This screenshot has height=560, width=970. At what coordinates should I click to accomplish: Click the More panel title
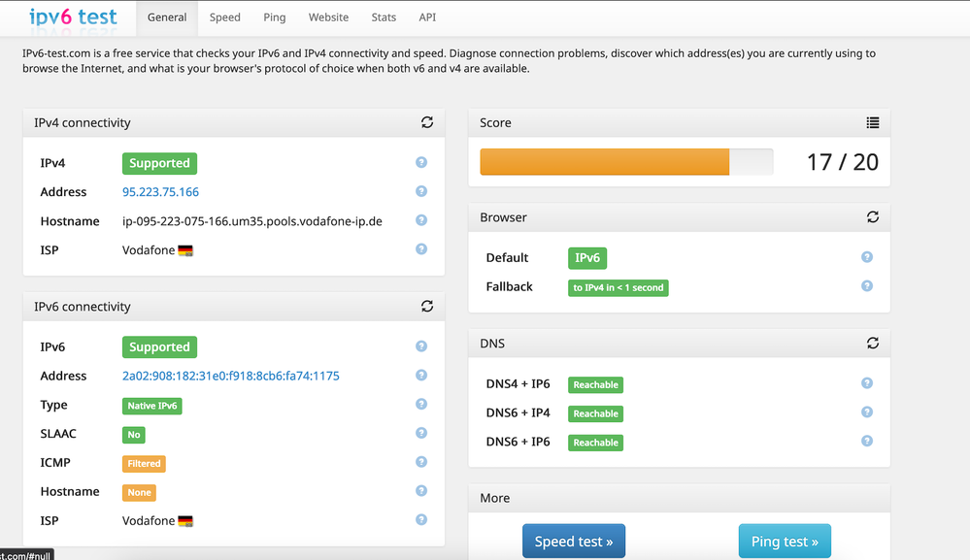495,498
